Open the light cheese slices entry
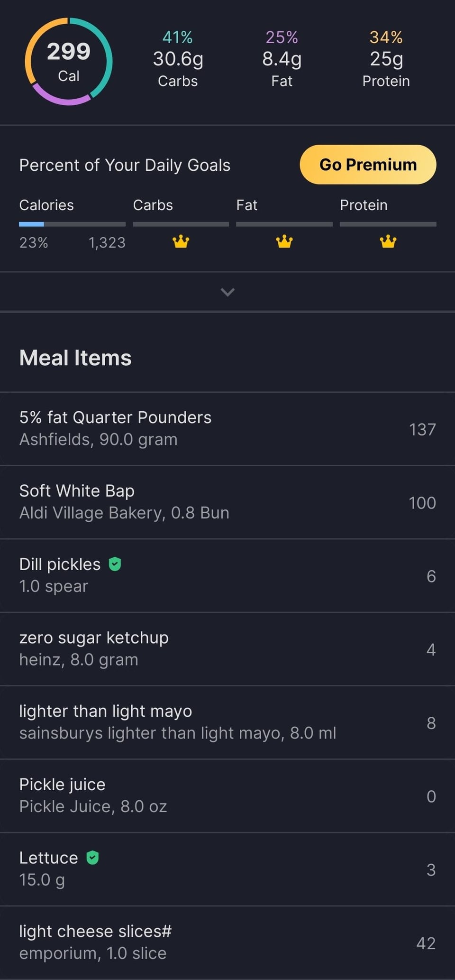Image resolution: width=455 pixels, height=980 pixels. [x=227, y=942]
